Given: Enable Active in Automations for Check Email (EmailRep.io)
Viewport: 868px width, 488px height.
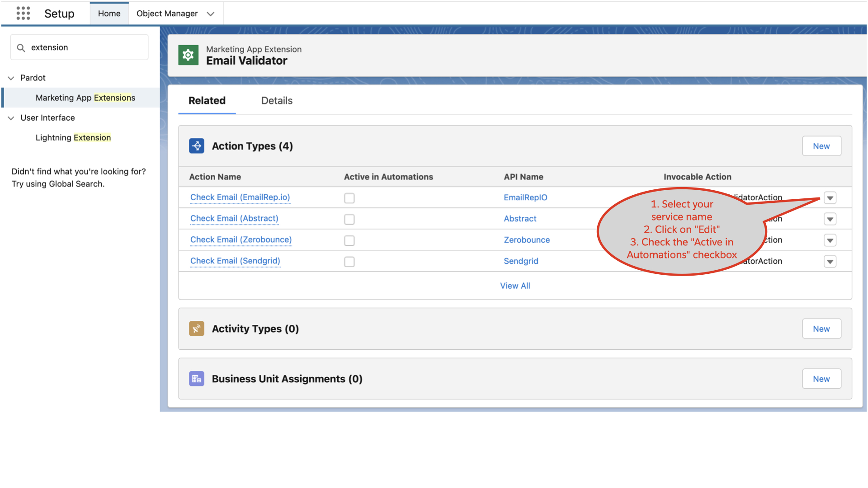Looking at the screenshot, I should click(x=349, y=198).
